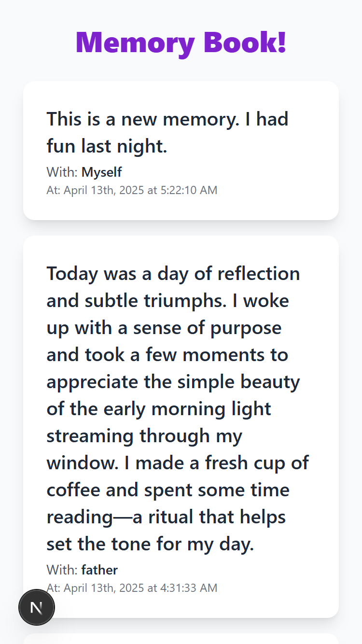Click the "and subtle triumphs" text line
Image resolution: width=362 pixels, height=644 pixels.
pos(167,301)
